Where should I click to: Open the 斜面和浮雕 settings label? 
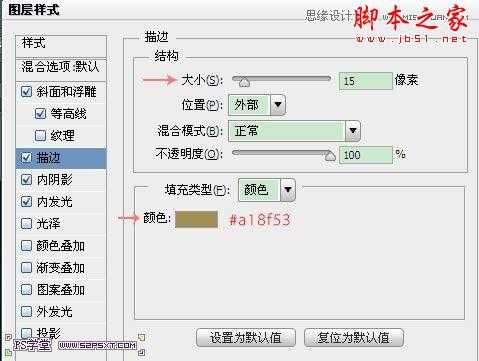[x=66, y=92]
